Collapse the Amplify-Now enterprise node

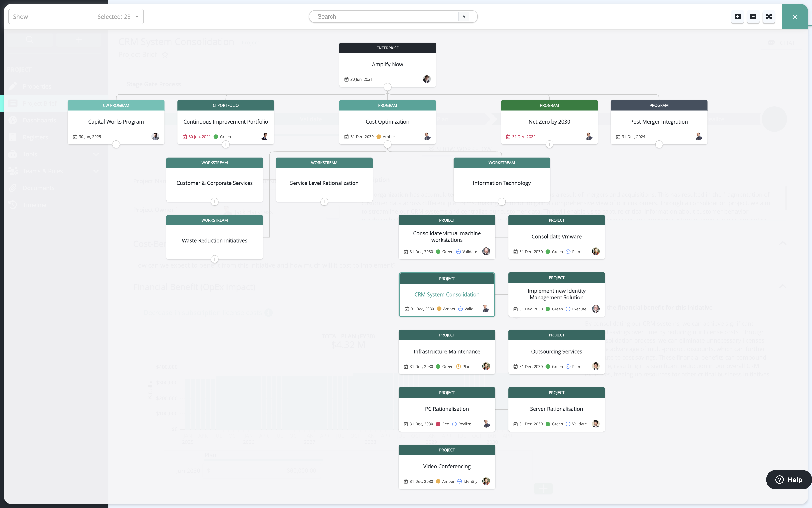387,87
